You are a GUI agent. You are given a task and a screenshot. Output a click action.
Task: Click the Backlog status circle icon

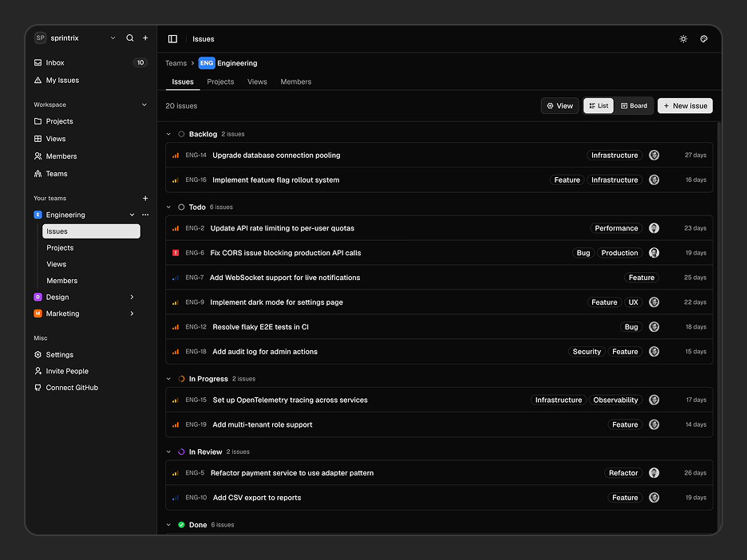click(181, 134)
